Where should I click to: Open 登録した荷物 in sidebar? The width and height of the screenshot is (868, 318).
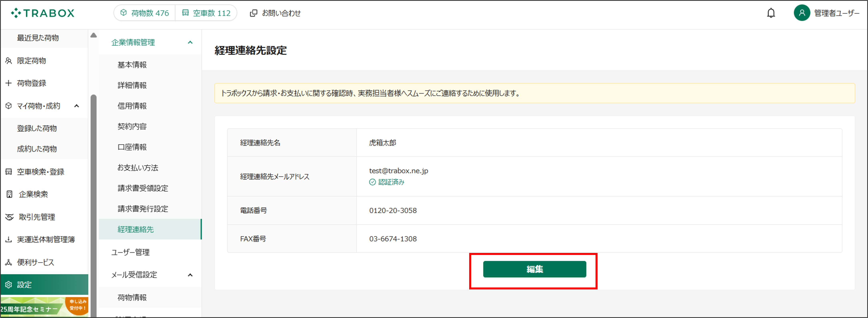point(37,128)
